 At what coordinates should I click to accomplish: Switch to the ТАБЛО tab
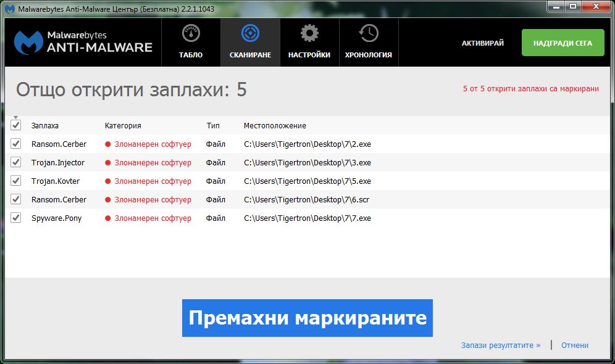[191, 43]
